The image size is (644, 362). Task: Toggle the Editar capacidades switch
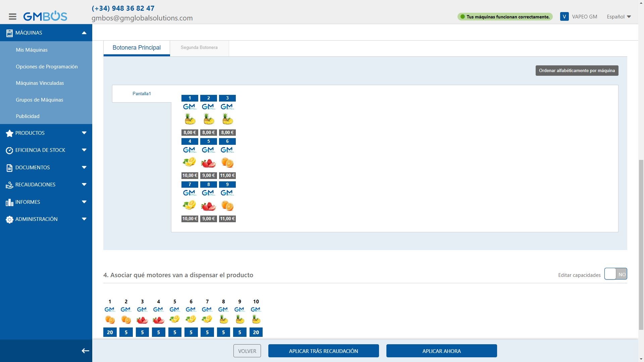tap(615, 274)
